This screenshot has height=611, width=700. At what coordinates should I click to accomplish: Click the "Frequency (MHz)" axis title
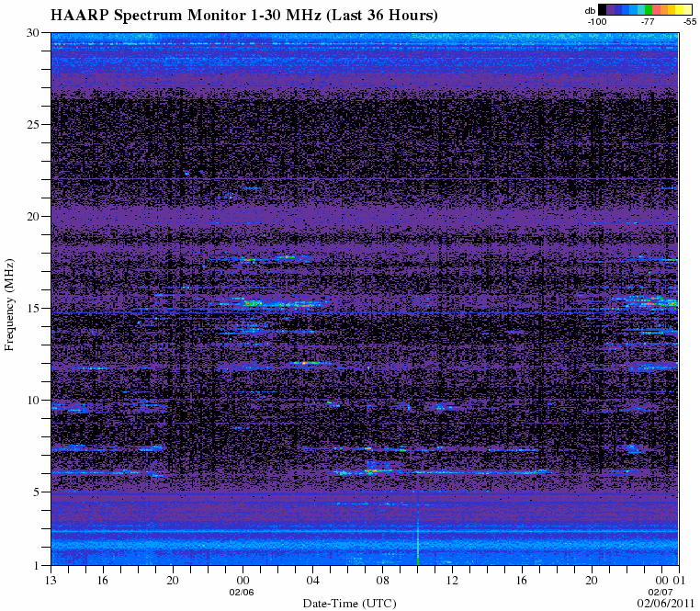[9, 305]
